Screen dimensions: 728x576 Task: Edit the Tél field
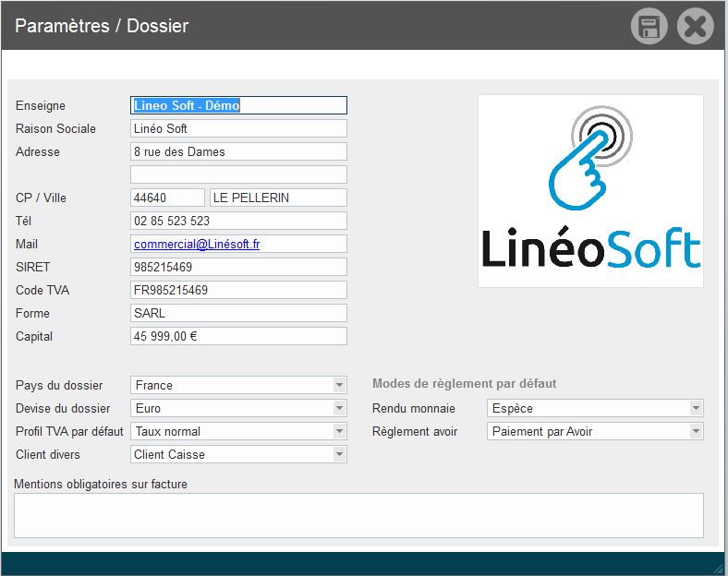coord(238,221)
